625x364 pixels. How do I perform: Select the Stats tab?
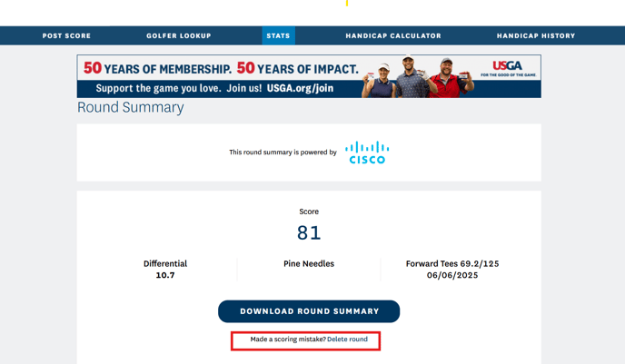(x=278, y=36)
